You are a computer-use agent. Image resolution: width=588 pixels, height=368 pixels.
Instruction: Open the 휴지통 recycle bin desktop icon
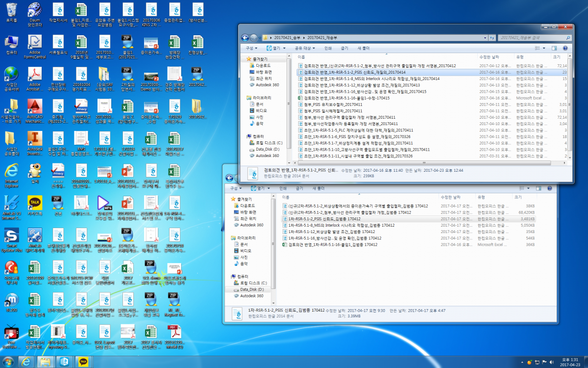pyautogui.click(x=11, y=13)
